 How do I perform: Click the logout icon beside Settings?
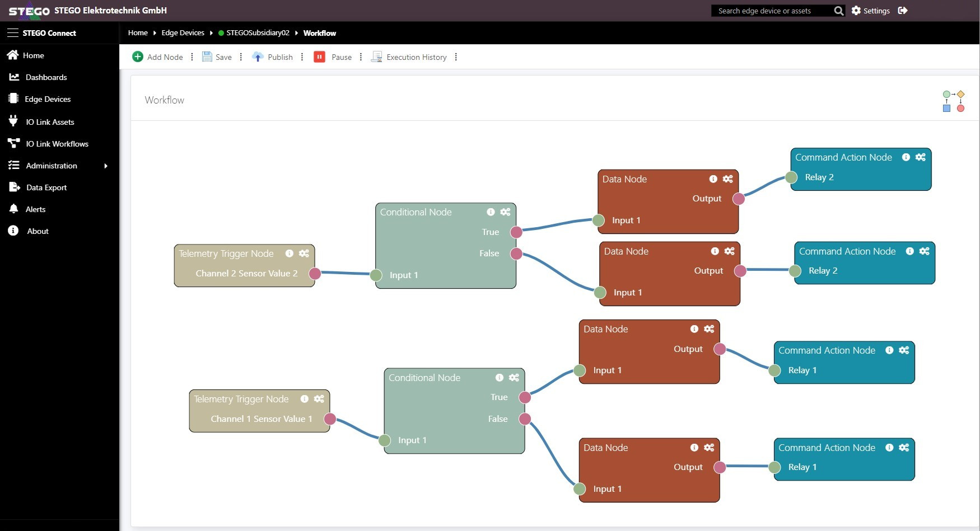903,11
